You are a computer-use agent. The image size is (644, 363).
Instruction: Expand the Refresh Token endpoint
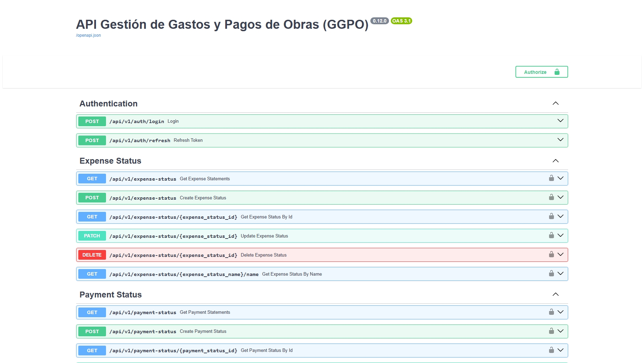[560, 140]
